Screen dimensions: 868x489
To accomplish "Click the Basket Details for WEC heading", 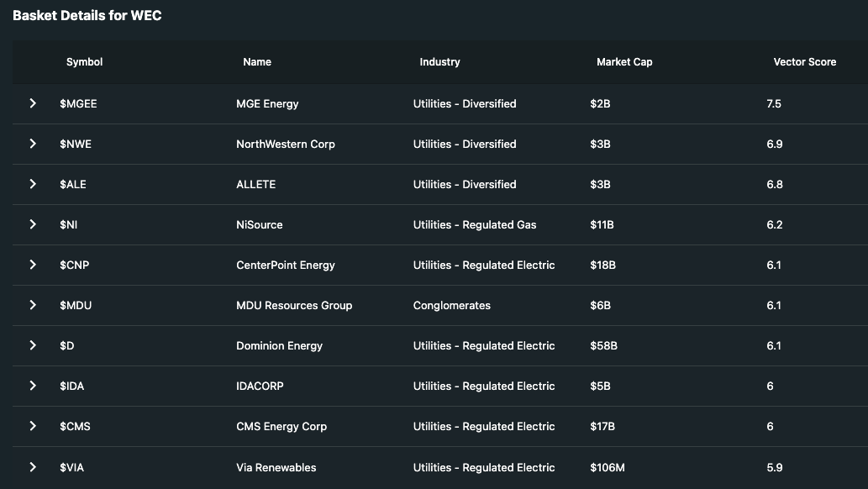I will pyautogui.click(x=87, y=15).
